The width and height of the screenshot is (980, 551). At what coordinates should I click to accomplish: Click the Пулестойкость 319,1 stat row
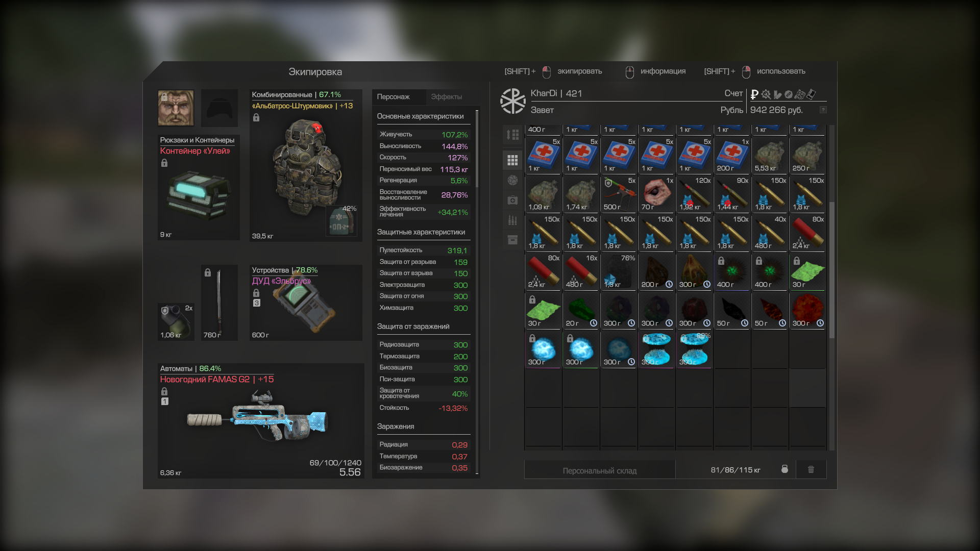point(423,250)
